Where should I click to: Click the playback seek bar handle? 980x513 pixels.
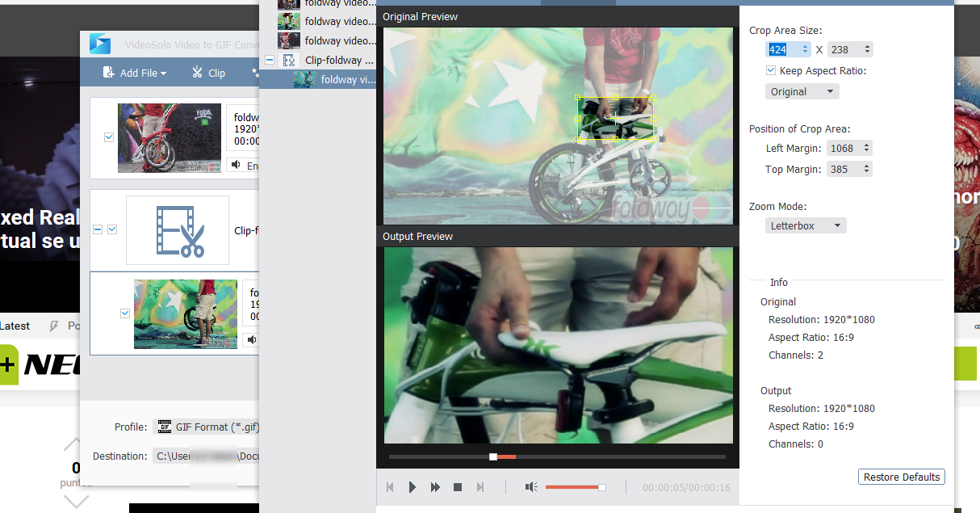pos(493,456)
